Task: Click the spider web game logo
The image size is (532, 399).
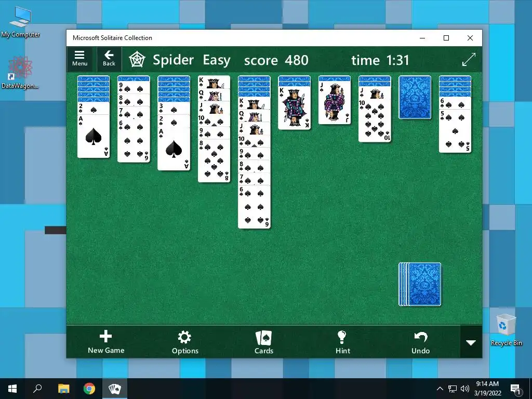Action: pos(137,60)
